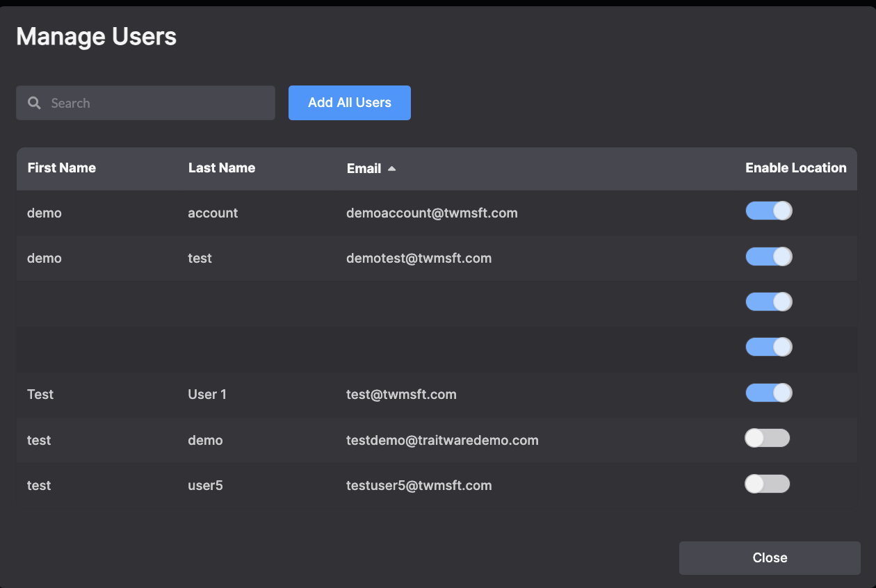Click the Email sort arrow icon
This screenshot has height=588, width=876.
point(391,168)
